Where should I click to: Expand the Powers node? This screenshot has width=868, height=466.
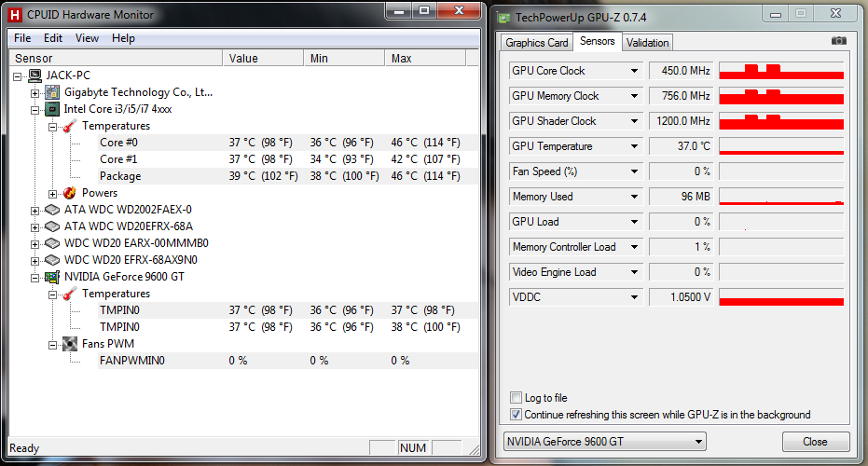tap(52, 194)
